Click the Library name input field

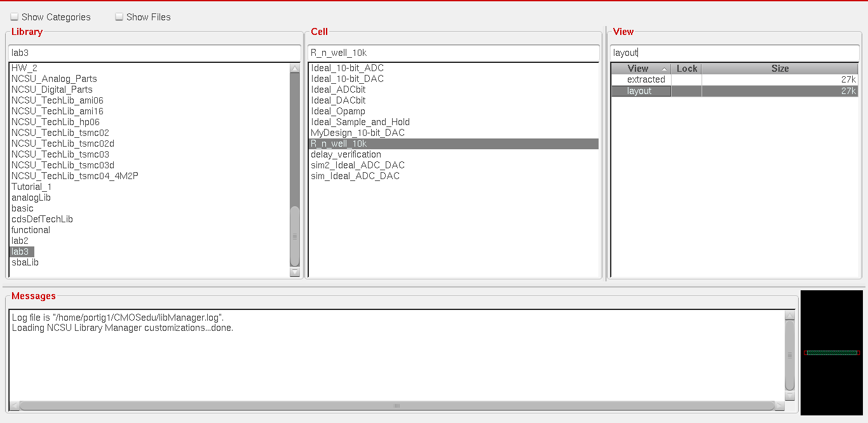[x=154, y=53]
